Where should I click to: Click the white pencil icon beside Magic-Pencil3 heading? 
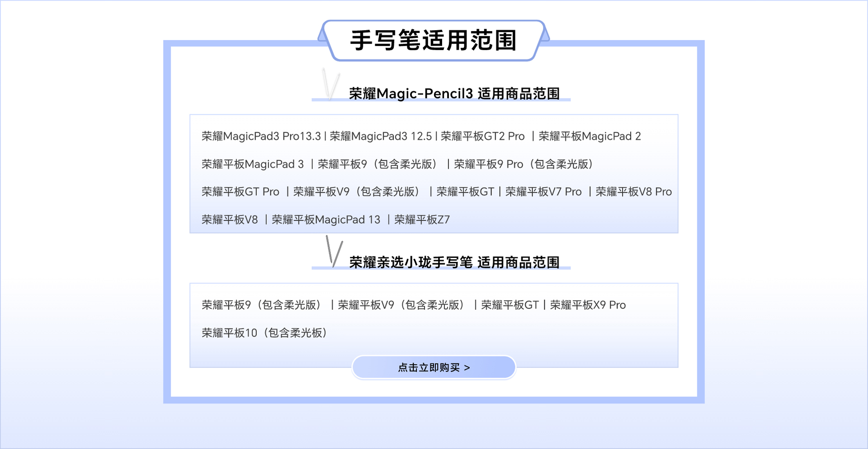330,84
